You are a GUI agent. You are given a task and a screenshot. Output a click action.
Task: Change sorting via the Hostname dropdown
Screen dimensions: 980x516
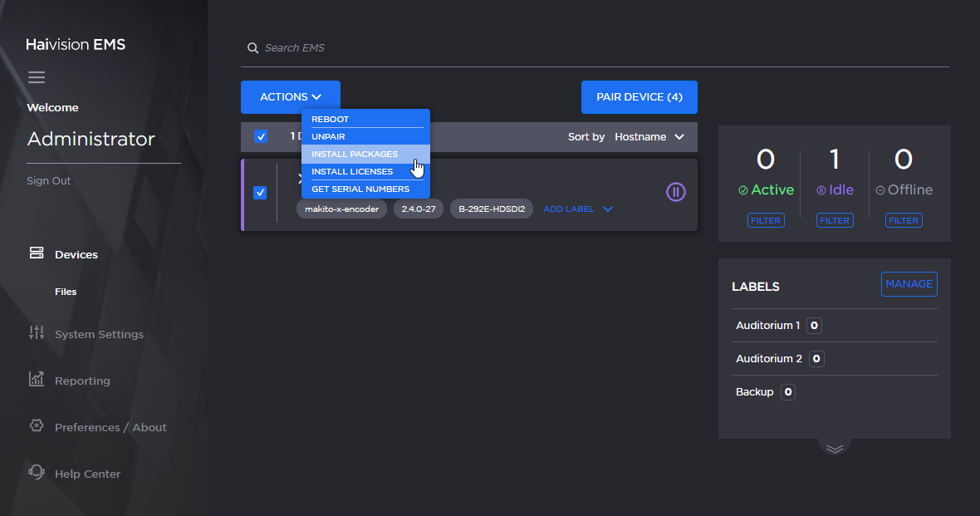coord(650,136)
